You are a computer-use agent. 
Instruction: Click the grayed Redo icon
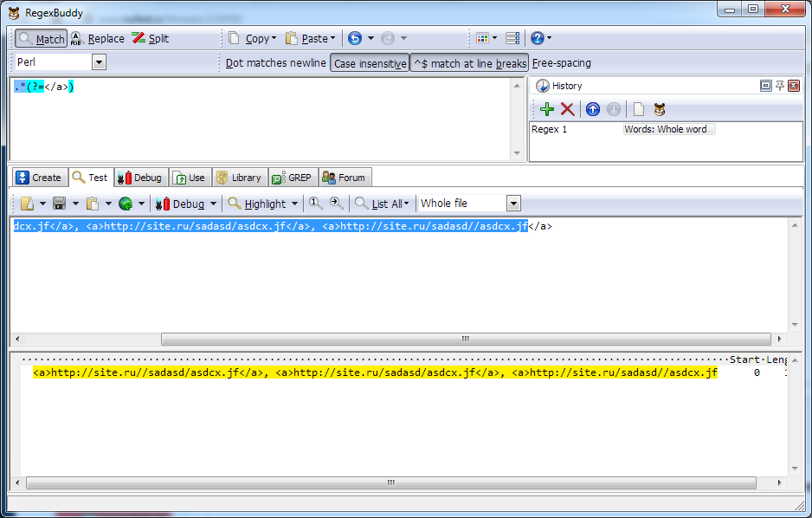[x=387, y=38]
